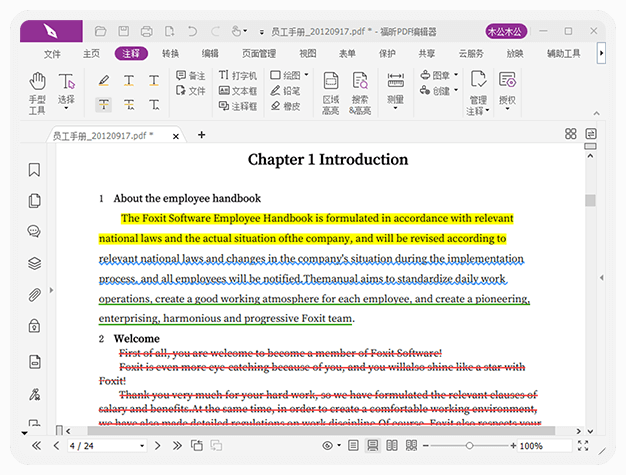This screenshot has height=475, width=626.
Task: Switch to the Convert (转换) tab
Action: [170, 53]
